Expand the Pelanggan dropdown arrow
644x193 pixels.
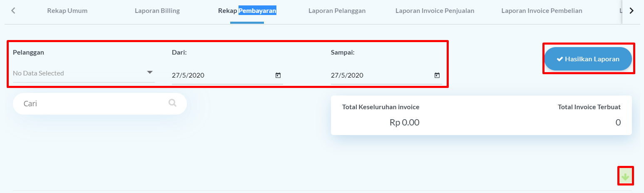[x=150, y=73]
